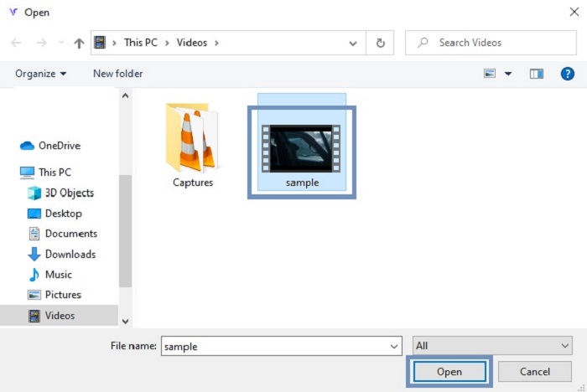Open the Organize menu
The width and height of the screenshot is (587, 392).
[x=41, y=74]
